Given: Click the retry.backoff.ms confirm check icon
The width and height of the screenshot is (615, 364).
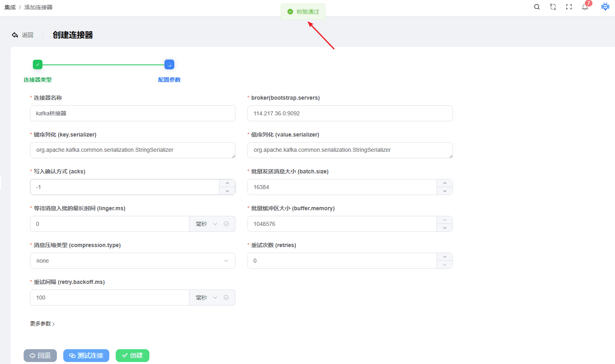Looking at the screenshot, I should click(226, 298).
